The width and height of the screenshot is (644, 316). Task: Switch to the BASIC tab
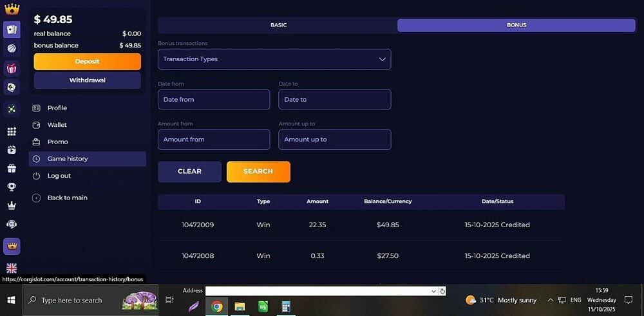pyautogui.click(x=278, y=25)
